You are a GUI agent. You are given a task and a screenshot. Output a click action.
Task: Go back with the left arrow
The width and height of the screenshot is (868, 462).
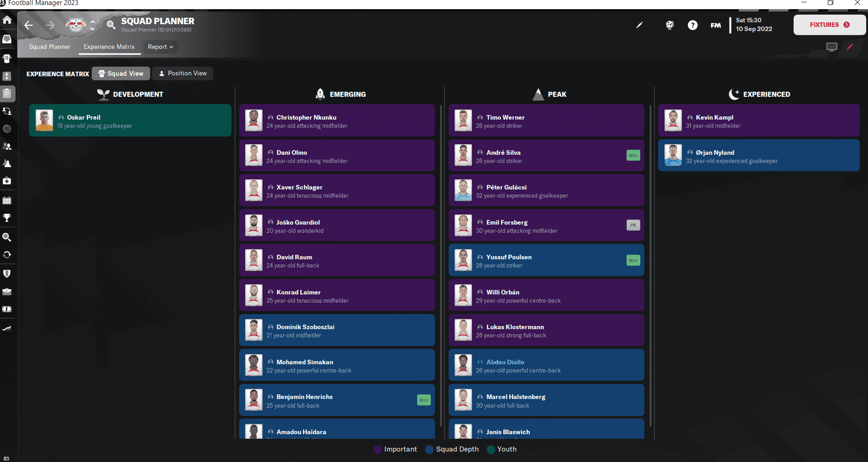point(29,25)
